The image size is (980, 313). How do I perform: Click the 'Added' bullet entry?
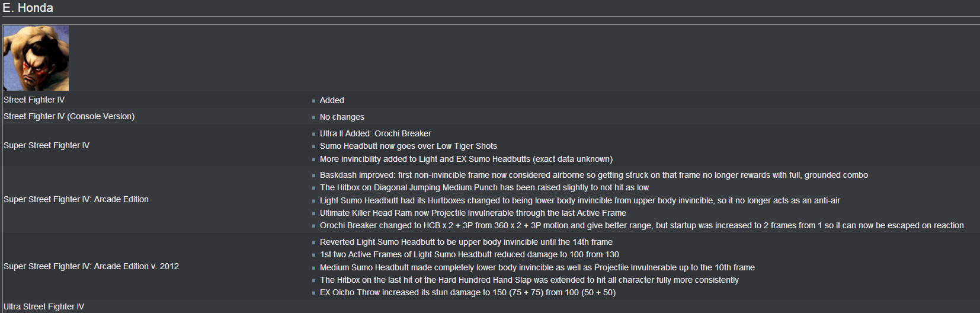(332, 100)
